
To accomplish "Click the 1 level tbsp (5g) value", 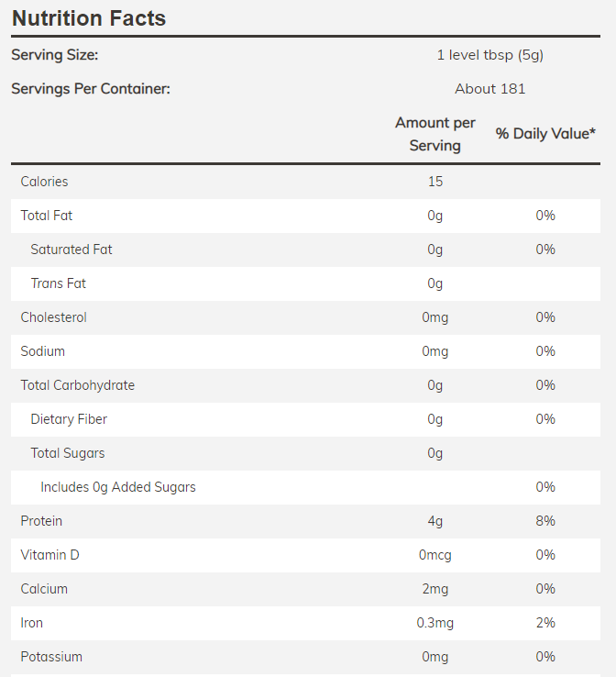I will click(x=489, y=55).
